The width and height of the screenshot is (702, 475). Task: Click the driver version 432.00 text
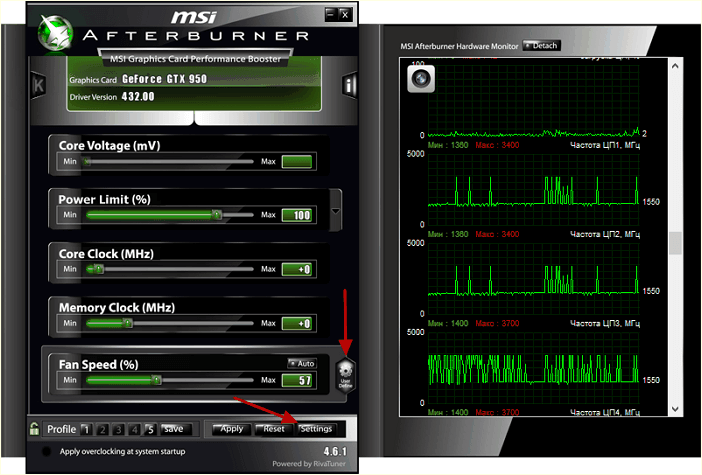tap(138, 97)
